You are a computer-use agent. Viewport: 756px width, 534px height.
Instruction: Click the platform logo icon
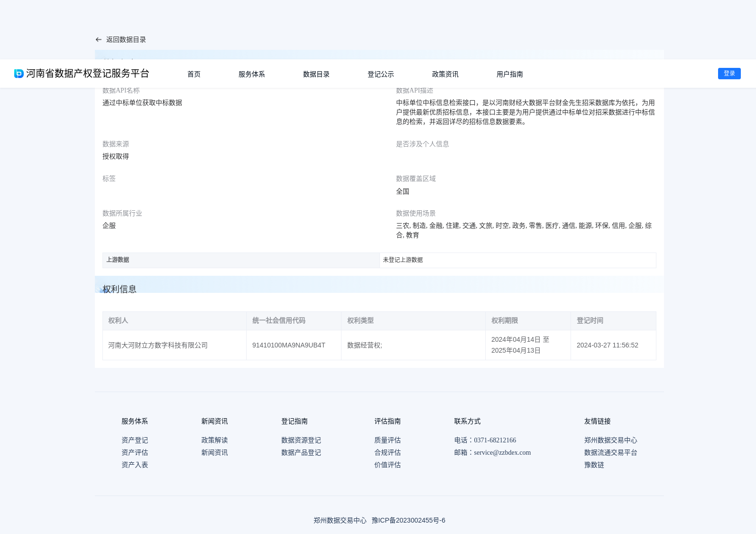tap(19, 74)
